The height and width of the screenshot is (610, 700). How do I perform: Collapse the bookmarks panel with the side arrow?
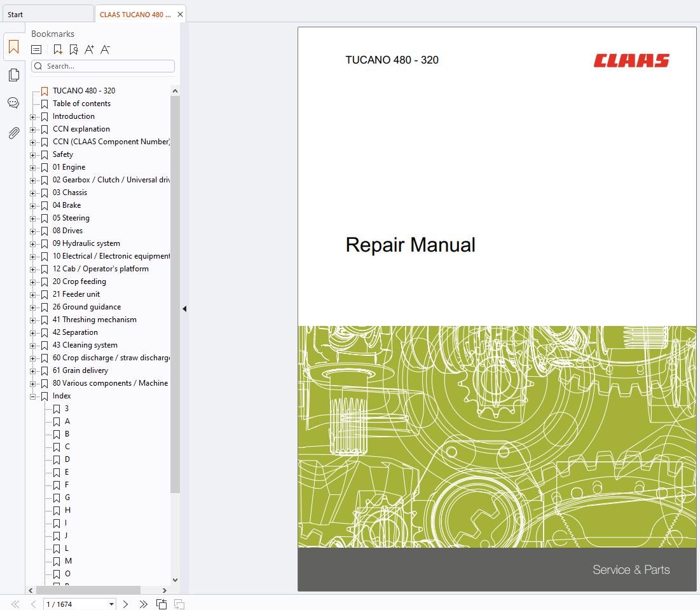tap(184, 309)
